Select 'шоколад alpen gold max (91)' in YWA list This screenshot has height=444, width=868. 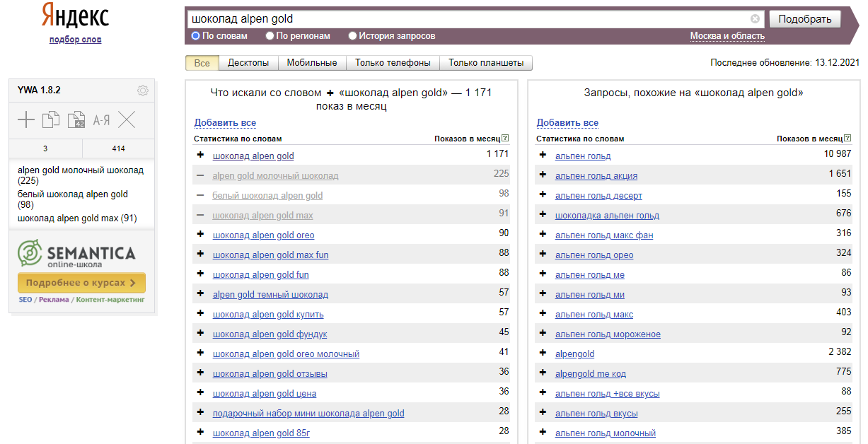[77, 218]
